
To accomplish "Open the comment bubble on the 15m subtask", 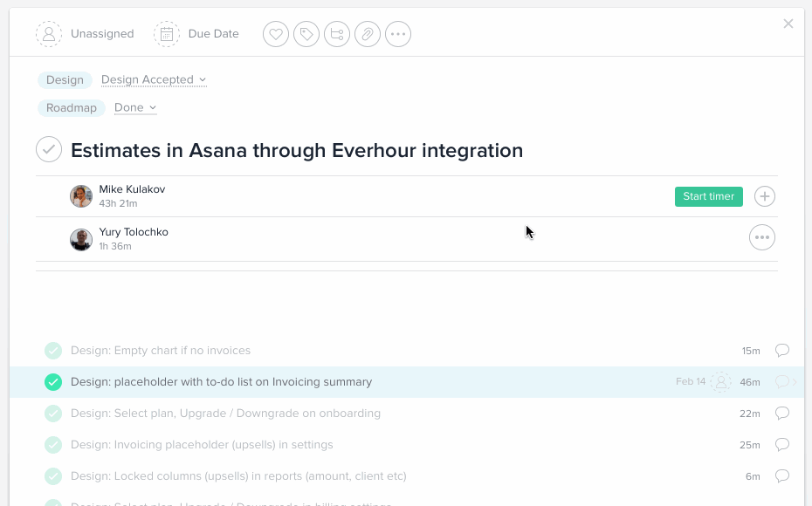I will [x=781, y=350].
